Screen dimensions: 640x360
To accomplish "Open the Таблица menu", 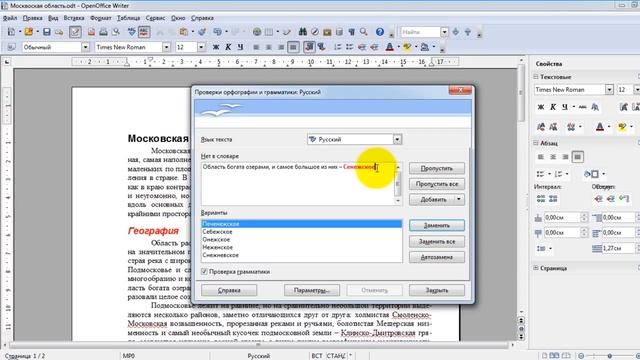I will tap(128, 18).
